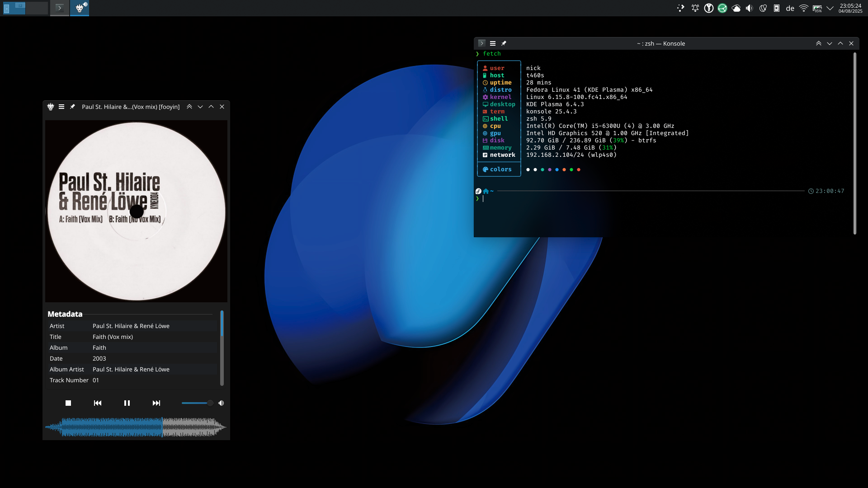Pin fooyin window on all desktops
This screenshot has width=868, height=488.
pyautogui.click(x=72, y=107)
